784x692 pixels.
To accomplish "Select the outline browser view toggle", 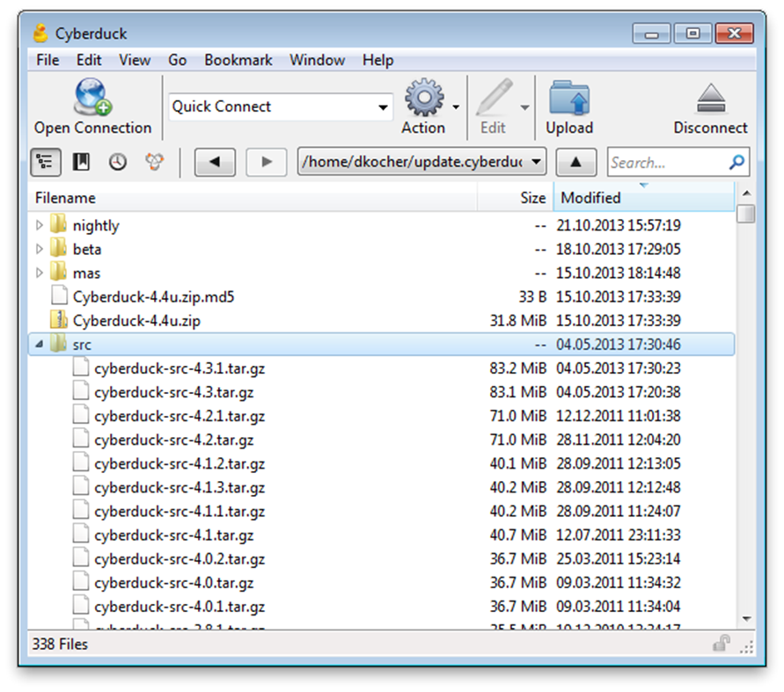I will [x=45, y=162].
